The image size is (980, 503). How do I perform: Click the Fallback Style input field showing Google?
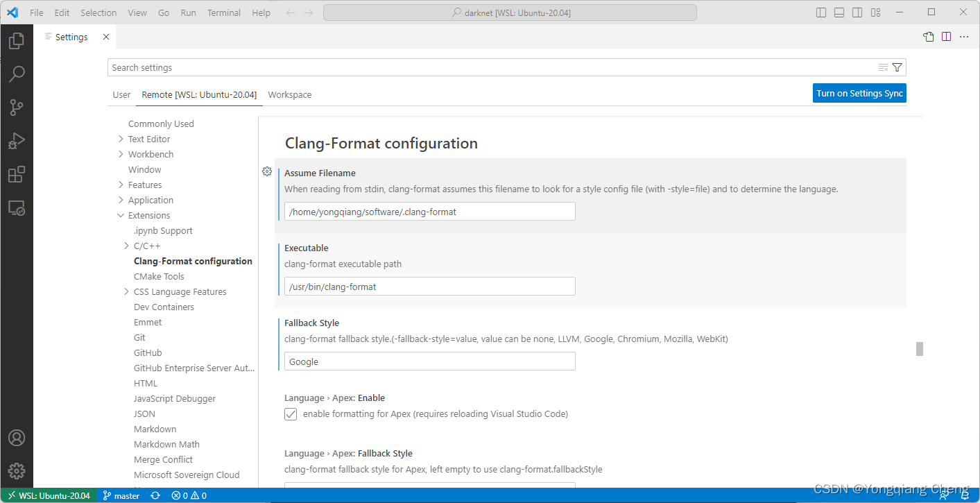pos(429,361)
